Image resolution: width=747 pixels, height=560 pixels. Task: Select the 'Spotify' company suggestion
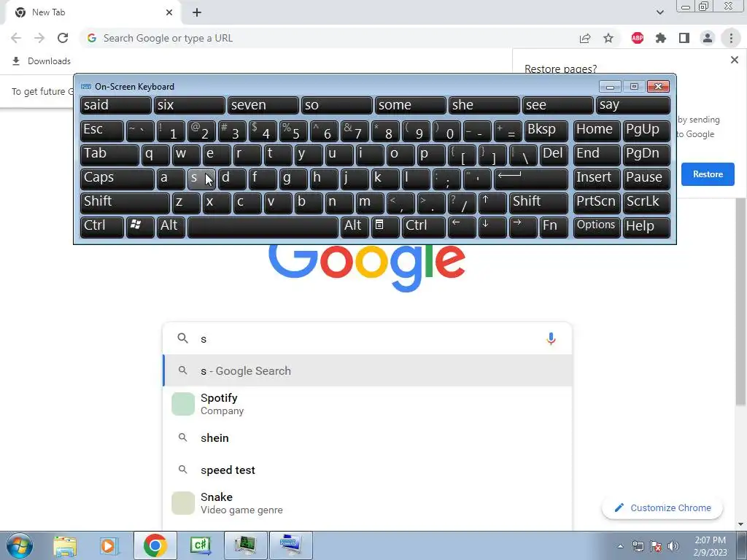pos(367,404)
